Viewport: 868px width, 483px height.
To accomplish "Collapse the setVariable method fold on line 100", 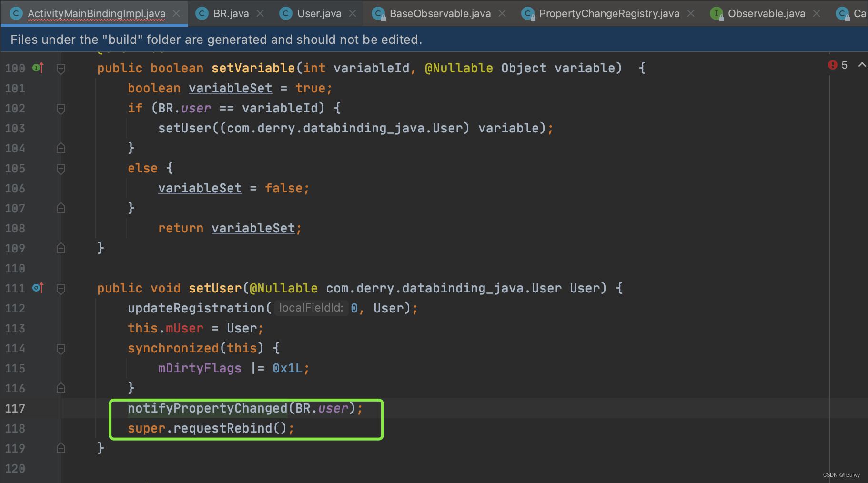I will 61,69.
